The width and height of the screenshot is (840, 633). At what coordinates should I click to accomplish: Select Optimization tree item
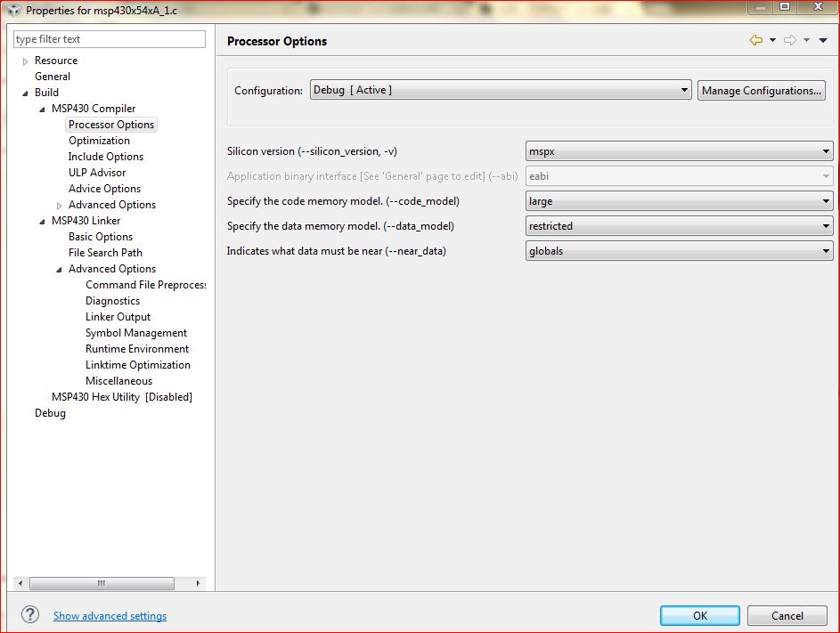(x=99, y=141)
